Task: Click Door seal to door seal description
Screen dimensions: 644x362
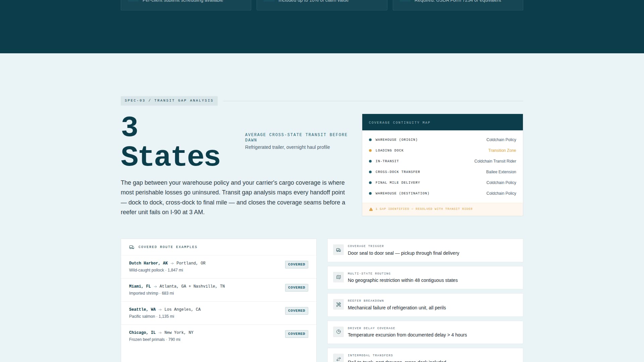Action: (x=404, y=253)
